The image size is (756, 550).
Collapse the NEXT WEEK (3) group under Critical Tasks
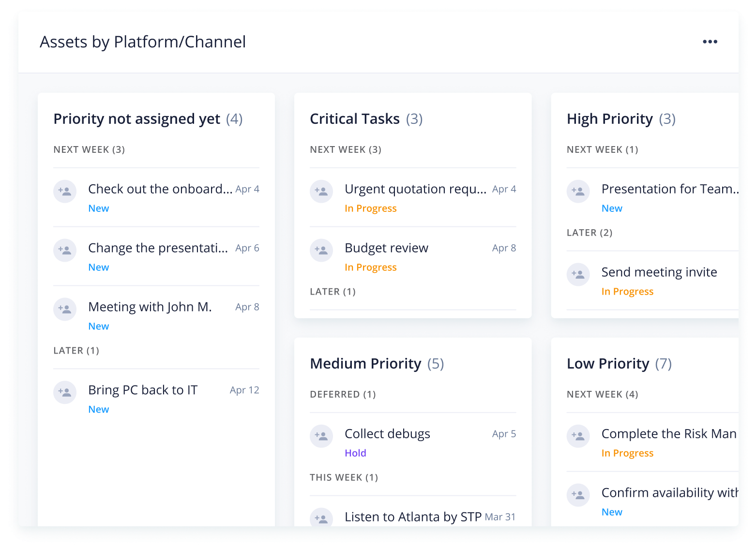(346, 150)
